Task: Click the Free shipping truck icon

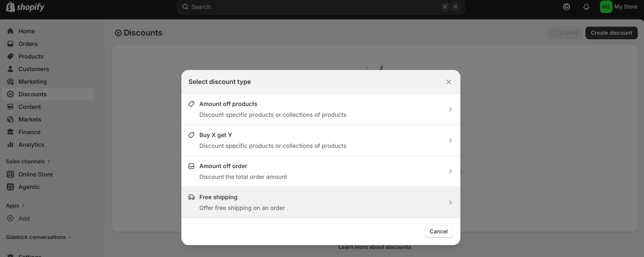Action: coord(191,197)
